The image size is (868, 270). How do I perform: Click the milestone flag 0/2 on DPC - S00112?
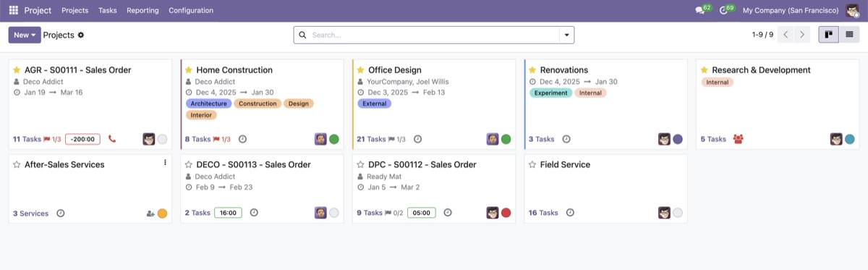(394, 213)
